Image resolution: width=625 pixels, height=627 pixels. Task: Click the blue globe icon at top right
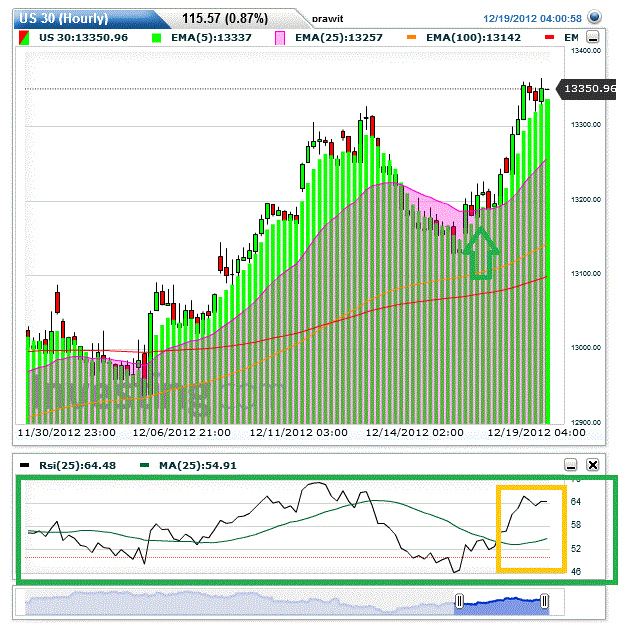click(x=596, y=17)
